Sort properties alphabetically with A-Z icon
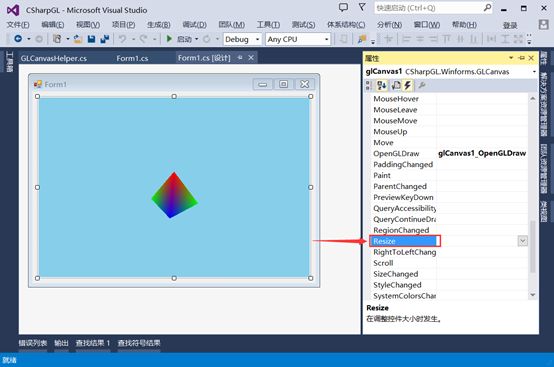This screenshot has width=554, height=367. [382, 85]
